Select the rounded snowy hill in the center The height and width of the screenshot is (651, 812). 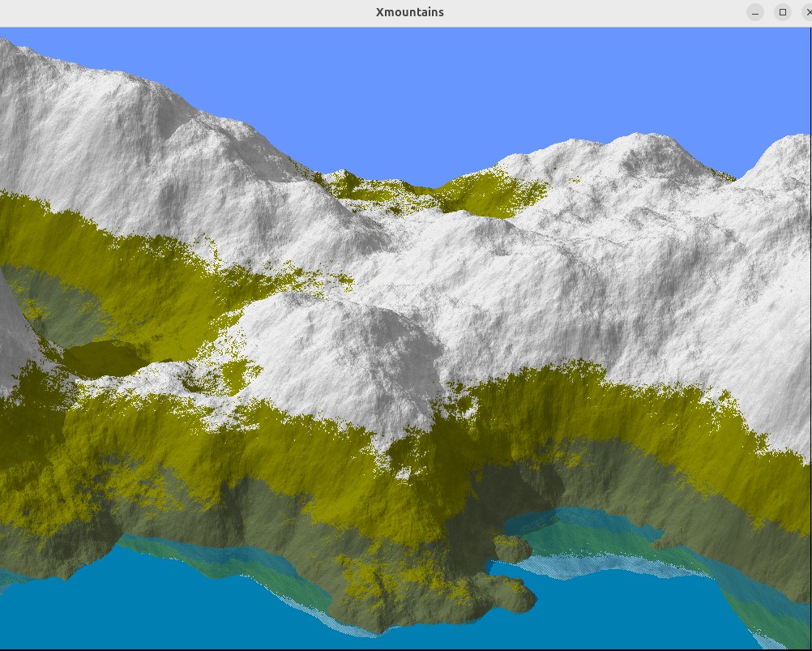pos(357,349)
